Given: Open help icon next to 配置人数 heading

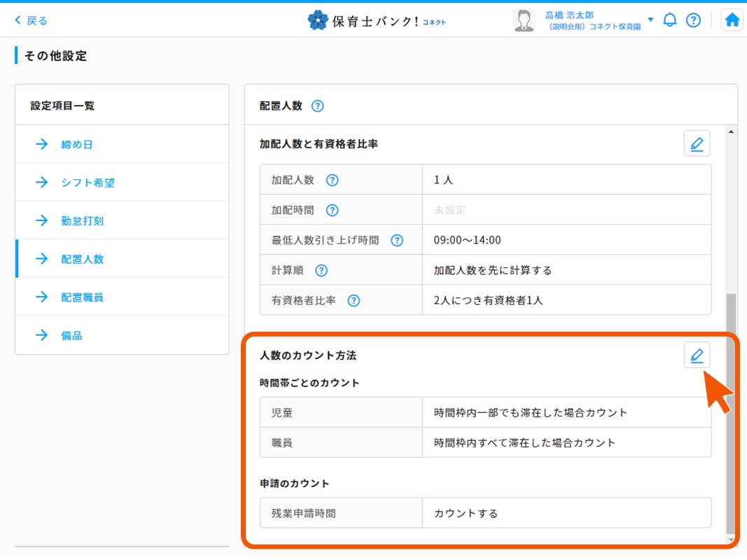Looking at the screenshot, I should coord(317,106).
